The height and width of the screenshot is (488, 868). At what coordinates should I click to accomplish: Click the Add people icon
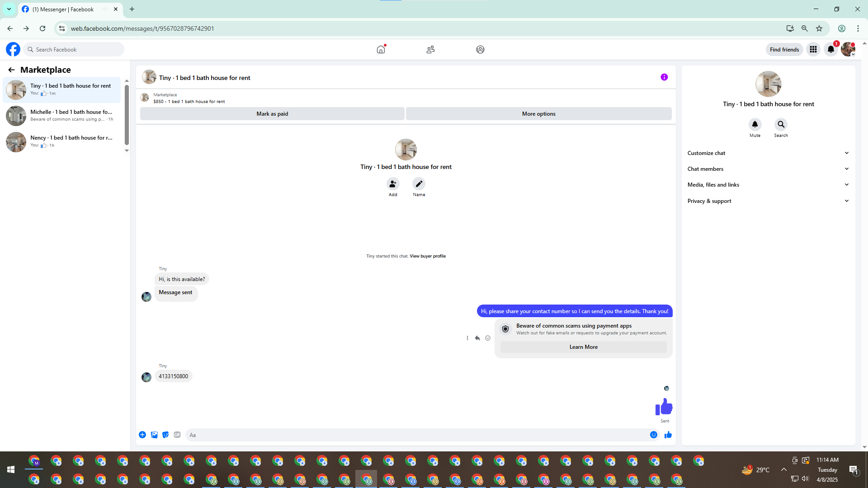pyautogui.click(x=393, y=184)
